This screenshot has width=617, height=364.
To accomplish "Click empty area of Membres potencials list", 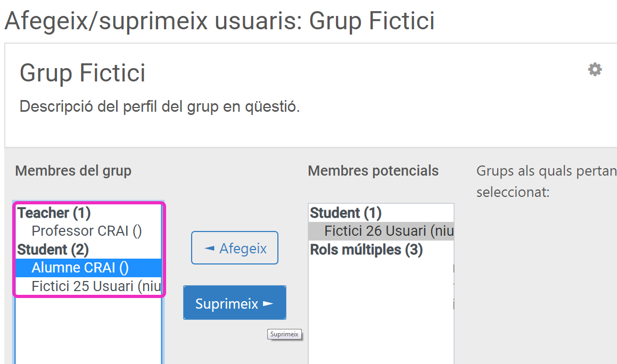I will coord(381,319).
